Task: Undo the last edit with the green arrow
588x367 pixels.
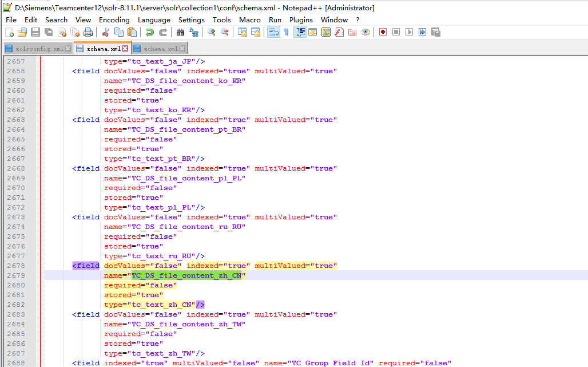Action: [x=150, y=32]
